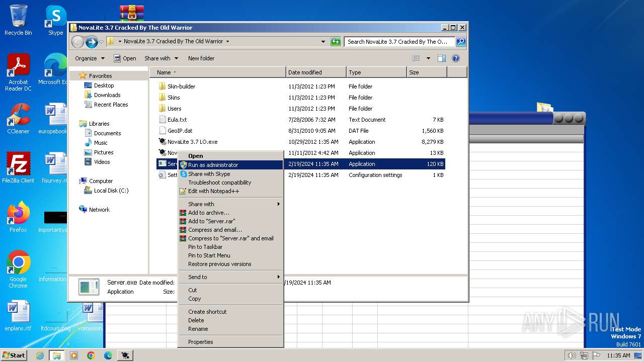Open Explorer help question mark icon

[456, 58]
